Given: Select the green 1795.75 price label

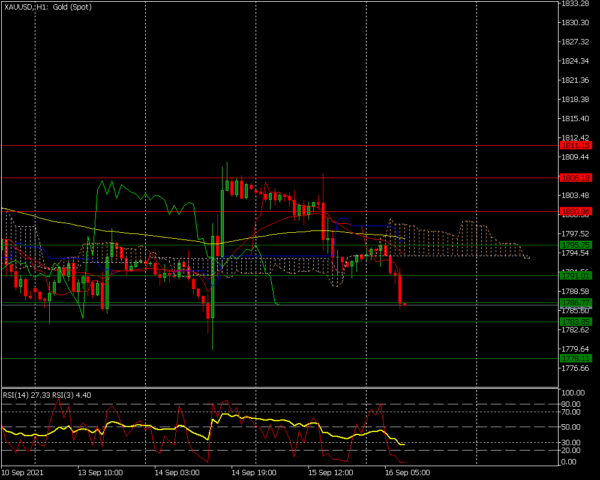Looking at the screenshot, I should click(x=576, y=245).
